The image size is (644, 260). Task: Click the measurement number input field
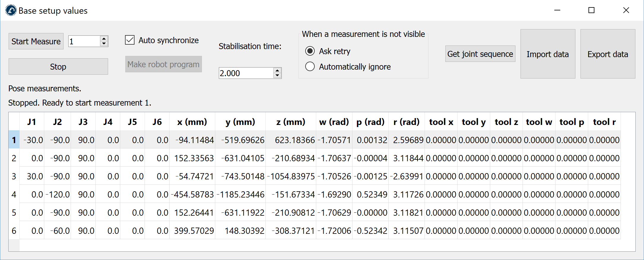point(84,41)
